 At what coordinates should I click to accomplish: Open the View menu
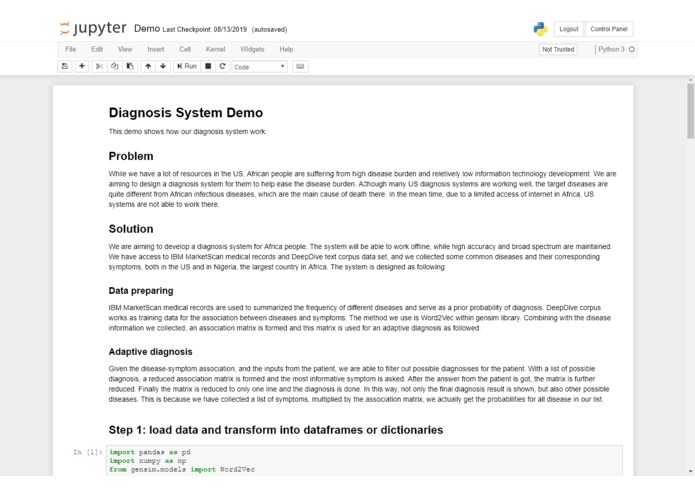[125, 49]
